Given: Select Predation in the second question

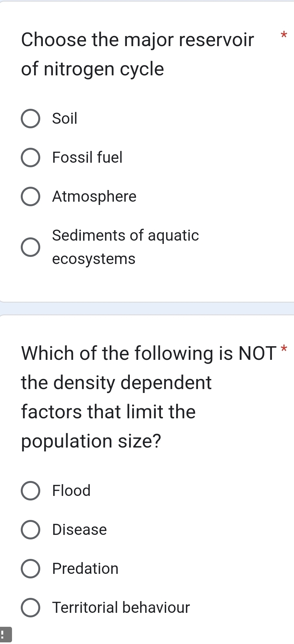Looking at the screenshot, I should click(31, 569).
